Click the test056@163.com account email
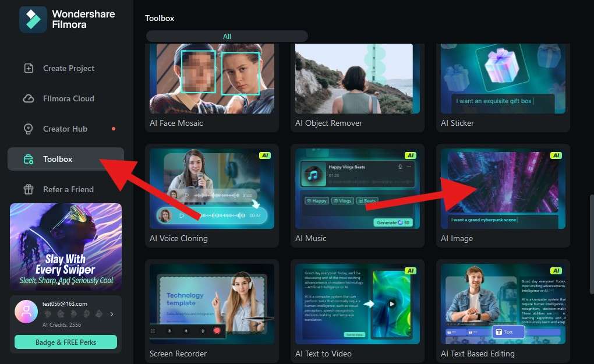This screenshot has width=594, height=364. coord(65,304)
